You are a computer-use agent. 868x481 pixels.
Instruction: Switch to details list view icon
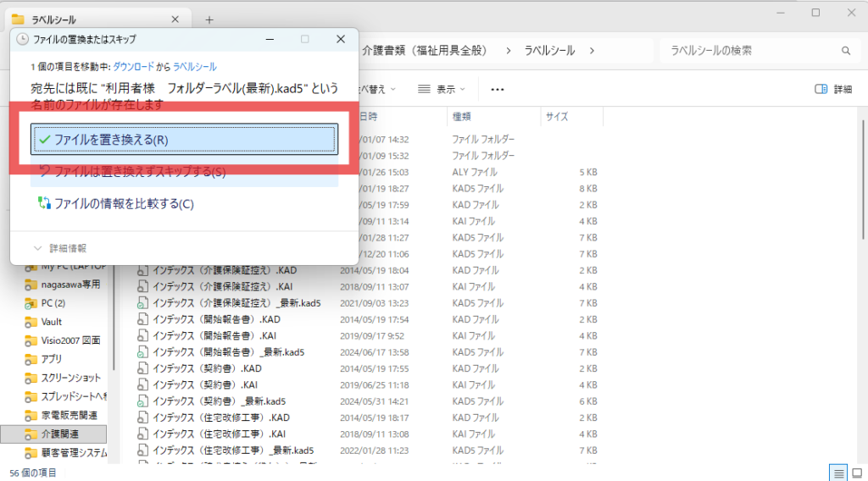(x=837, y=473)
